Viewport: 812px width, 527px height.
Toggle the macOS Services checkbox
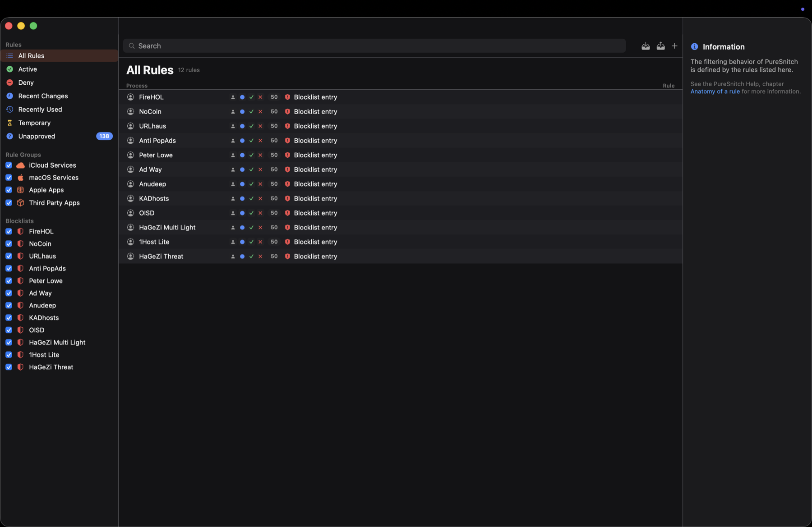[9, 178]
